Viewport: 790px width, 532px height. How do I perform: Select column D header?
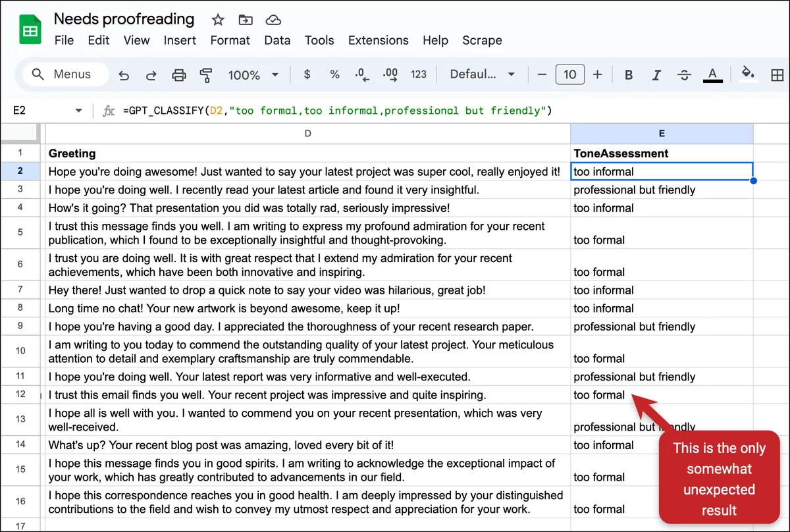(307, 134)
